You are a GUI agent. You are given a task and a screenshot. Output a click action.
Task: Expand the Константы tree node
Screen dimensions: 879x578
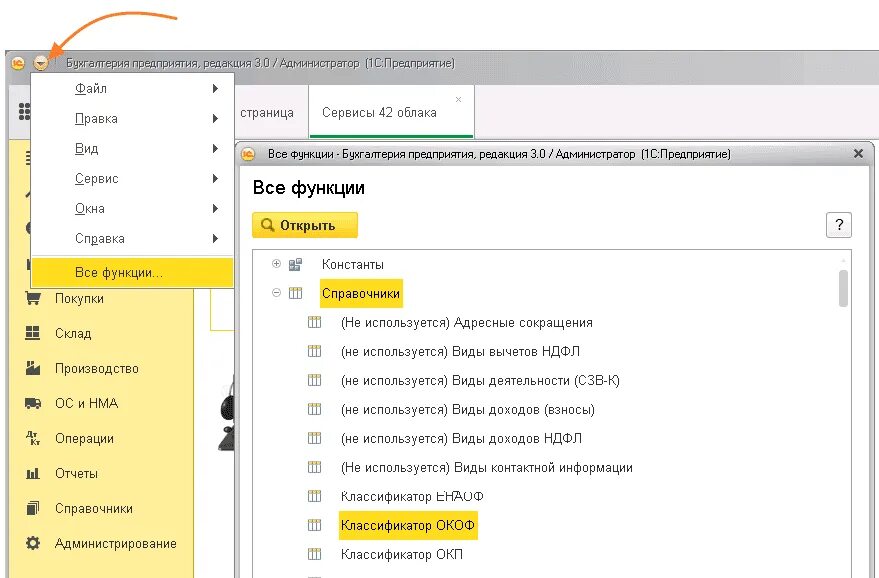(276, 263)
